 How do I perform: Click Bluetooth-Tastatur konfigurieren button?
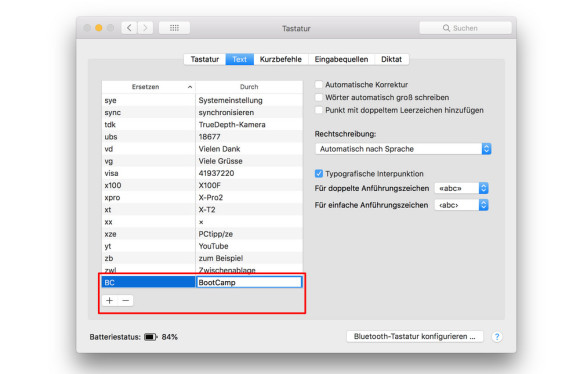415,336
